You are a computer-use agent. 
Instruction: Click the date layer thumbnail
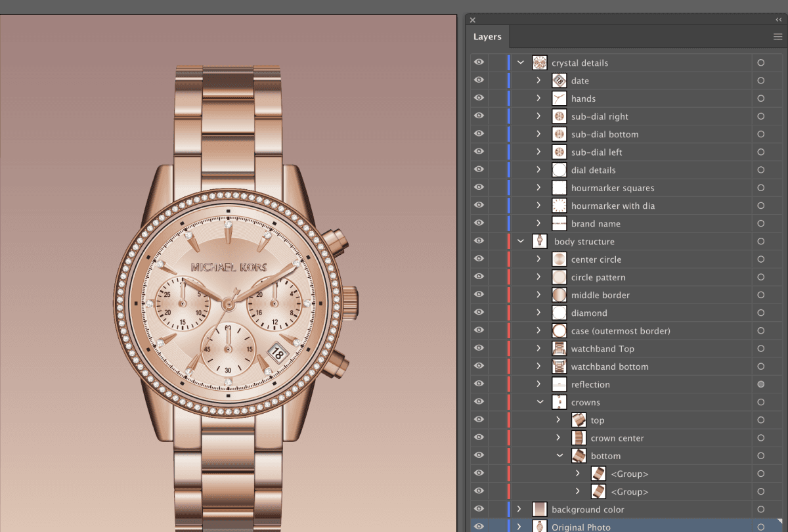pyautogui.click(x=559, y=80)
